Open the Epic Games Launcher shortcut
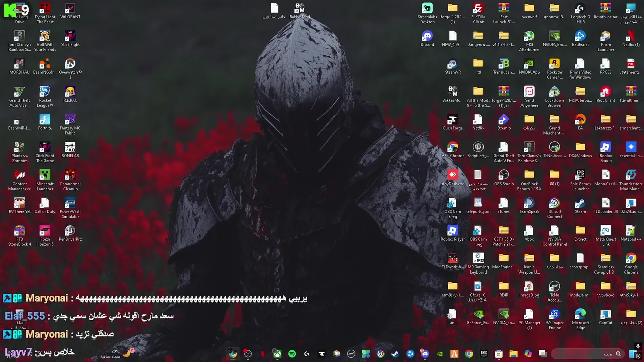Viewport: 644px width, 362px height. pos(580,180)
